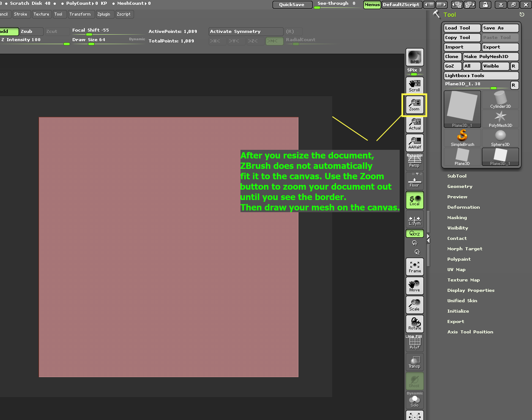Open Lightbox Tools
532x420 pixels.
pyautogui.click(x=481, y=76)
